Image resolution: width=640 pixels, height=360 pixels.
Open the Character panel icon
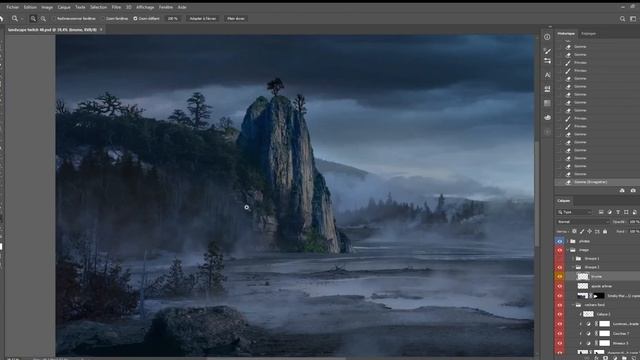click(547, 75)
